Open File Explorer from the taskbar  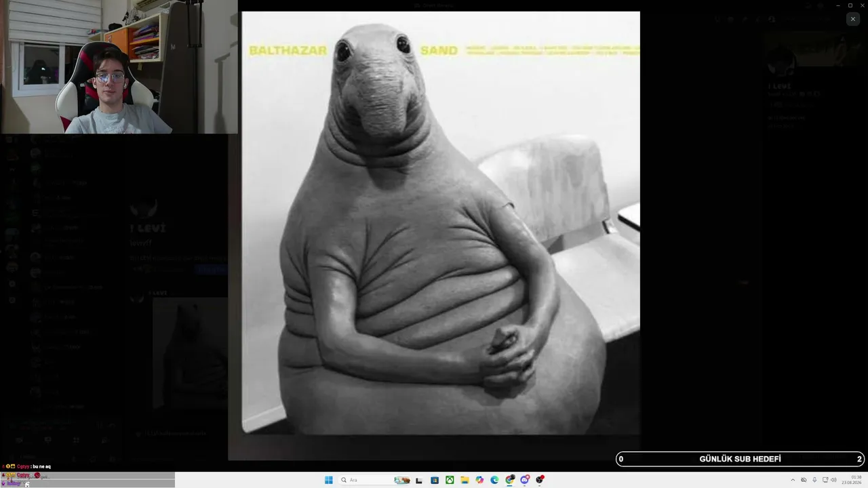click(x=465, y=480)
